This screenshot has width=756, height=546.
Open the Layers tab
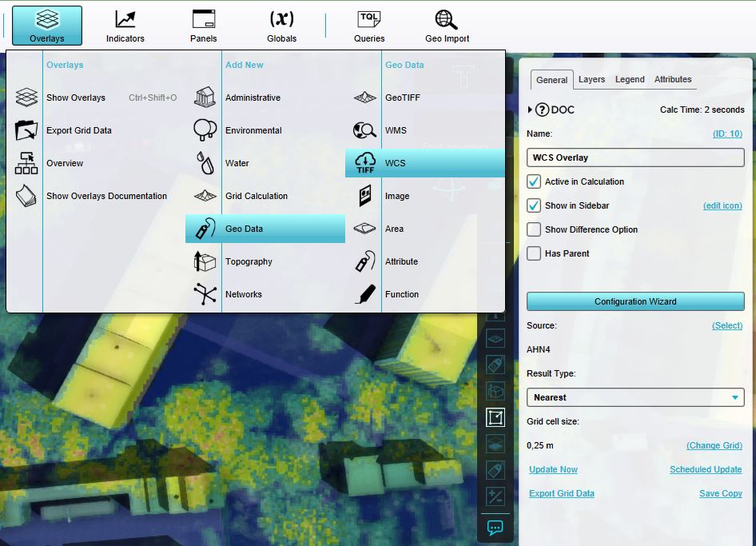[x=591, y=80]
